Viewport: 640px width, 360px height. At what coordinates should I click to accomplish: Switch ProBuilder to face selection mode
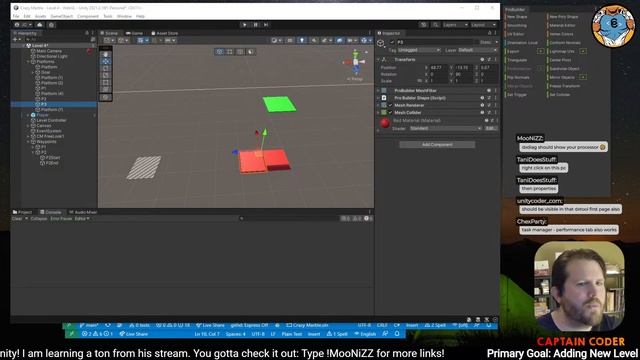(250, 52)
